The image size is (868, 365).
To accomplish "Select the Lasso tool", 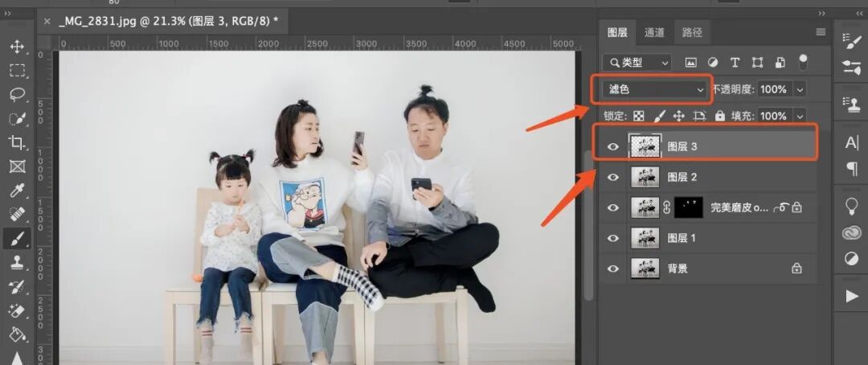I will click(x=17, y=94).
